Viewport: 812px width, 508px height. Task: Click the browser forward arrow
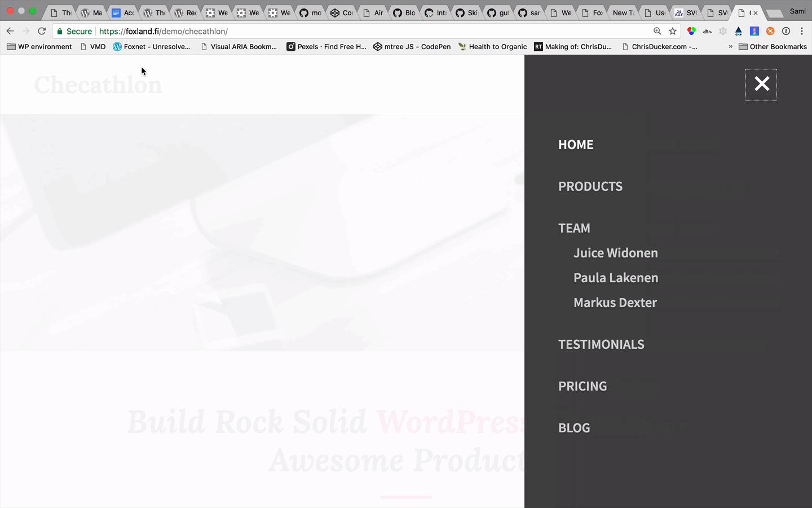pos(25,31)
